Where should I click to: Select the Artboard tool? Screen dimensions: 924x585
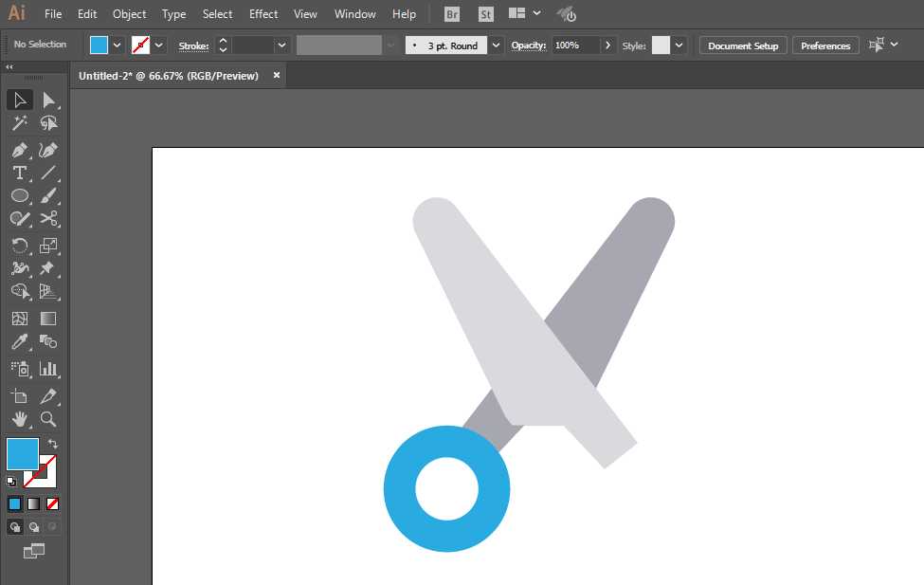tap(20, 396)
